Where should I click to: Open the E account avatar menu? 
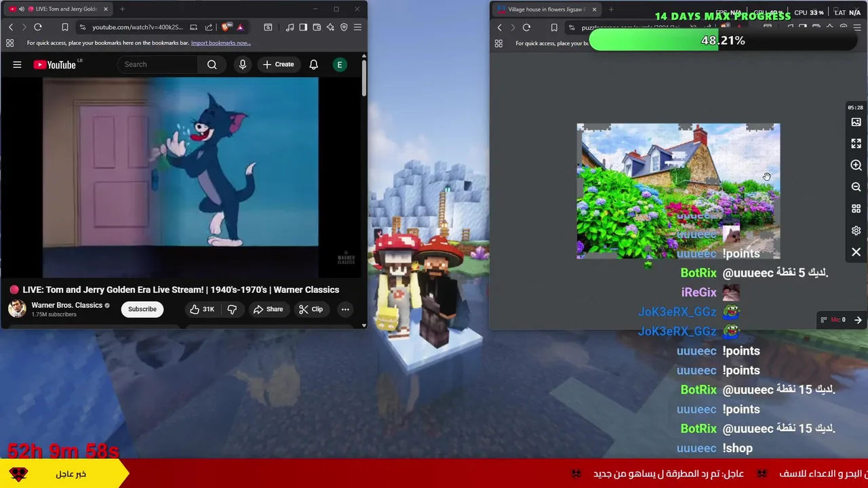[340, 64]
